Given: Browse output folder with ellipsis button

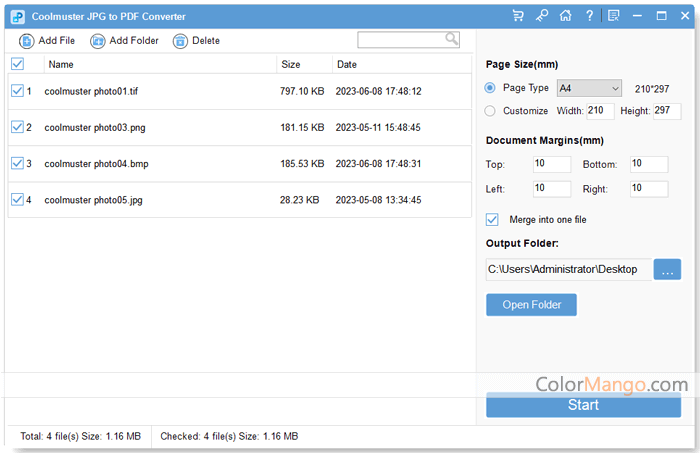Looking at the screenshot, I should (x=667, y=270).
